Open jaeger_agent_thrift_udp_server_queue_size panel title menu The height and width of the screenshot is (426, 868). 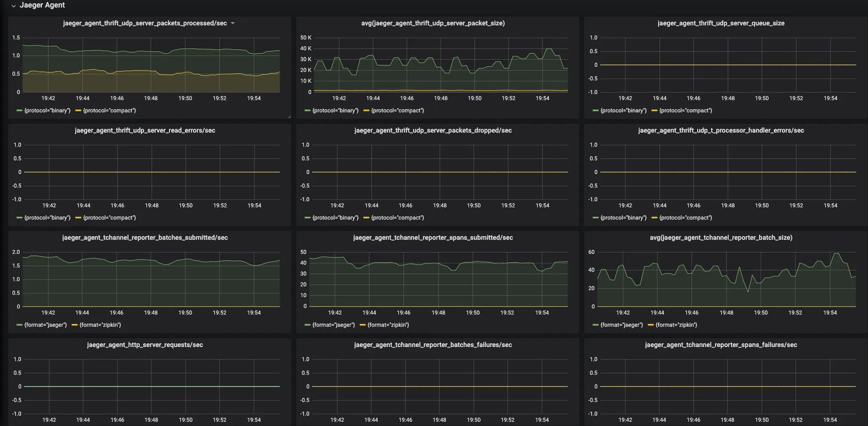721,23
